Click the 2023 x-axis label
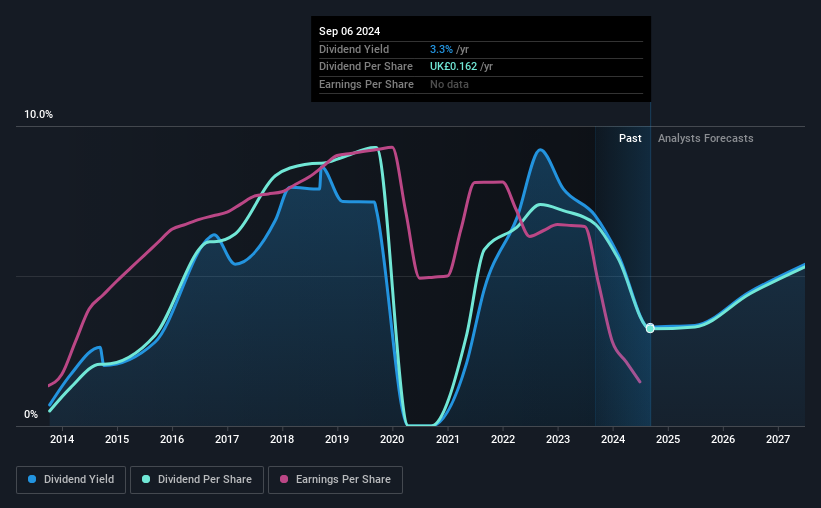 558,439
